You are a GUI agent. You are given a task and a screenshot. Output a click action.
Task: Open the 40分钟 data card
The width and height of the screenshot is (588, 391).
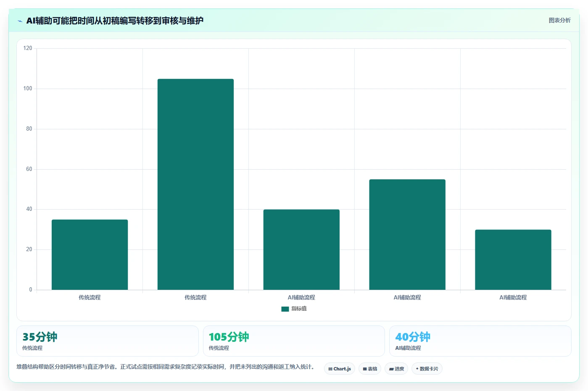[480, 341]
